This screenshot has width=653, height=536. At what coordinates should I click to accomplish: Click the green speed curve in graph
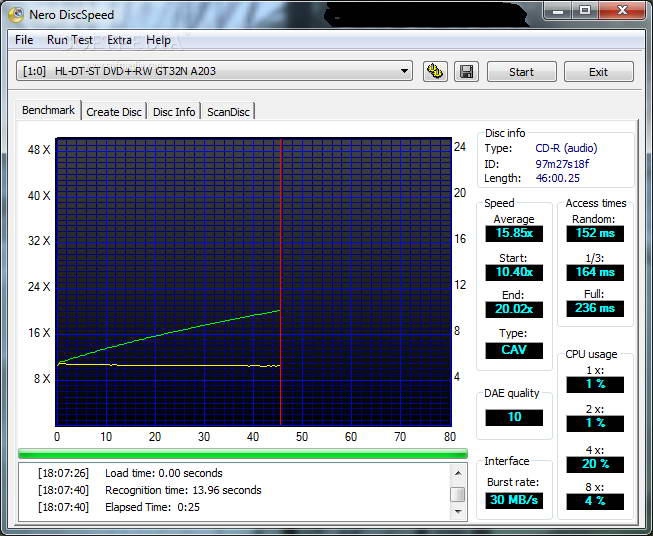coord(169,332)
